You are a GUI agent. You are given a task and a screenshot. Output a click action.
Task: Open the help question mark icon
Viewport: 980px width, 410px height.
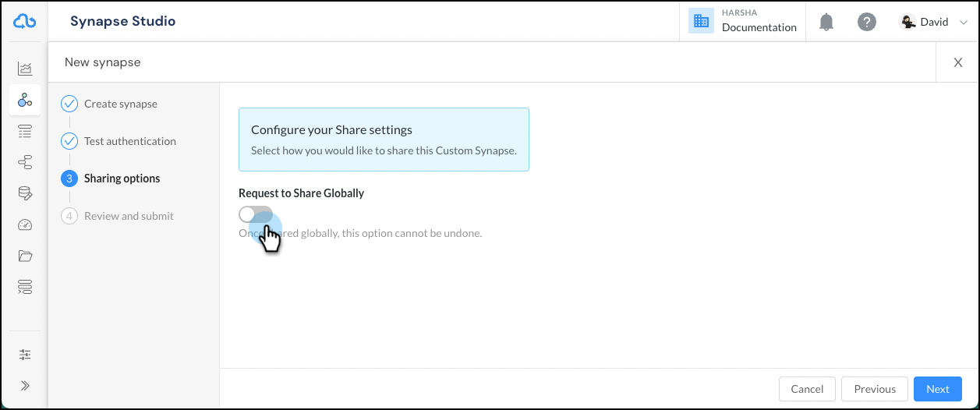point(867,22)
